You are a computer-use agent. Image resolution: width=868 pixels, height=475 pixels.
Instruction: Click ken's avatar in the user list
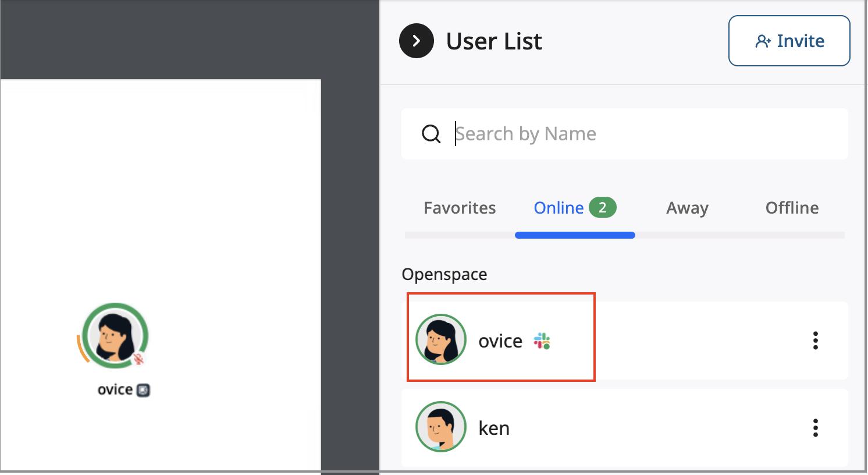point(440,427)
